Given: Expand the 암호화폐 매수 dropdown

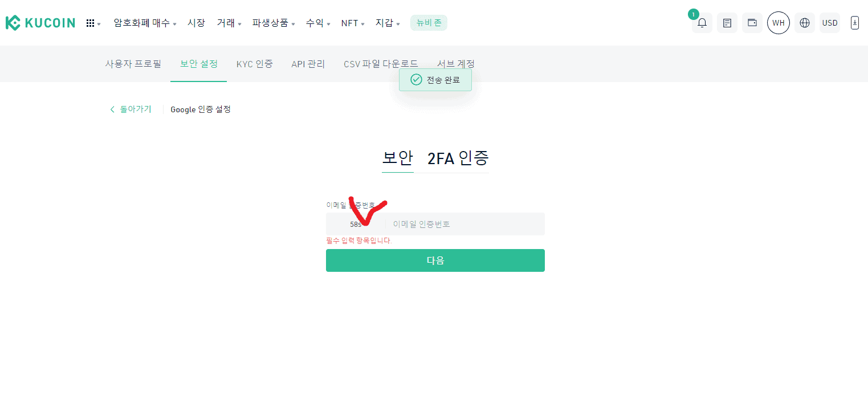Looking at the screenshot, I should pos(142,23).
